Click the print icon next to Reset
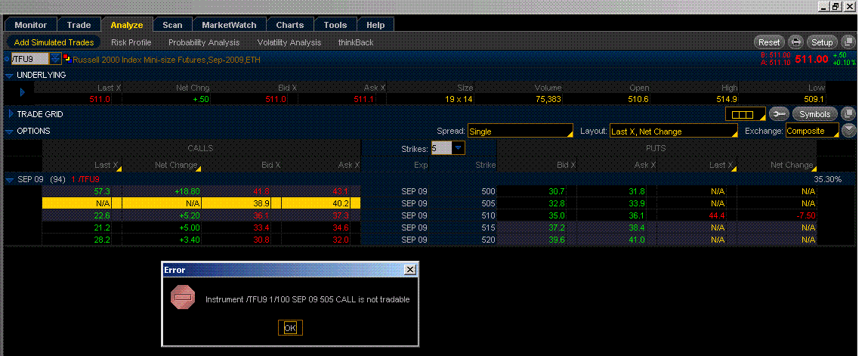 796,42
